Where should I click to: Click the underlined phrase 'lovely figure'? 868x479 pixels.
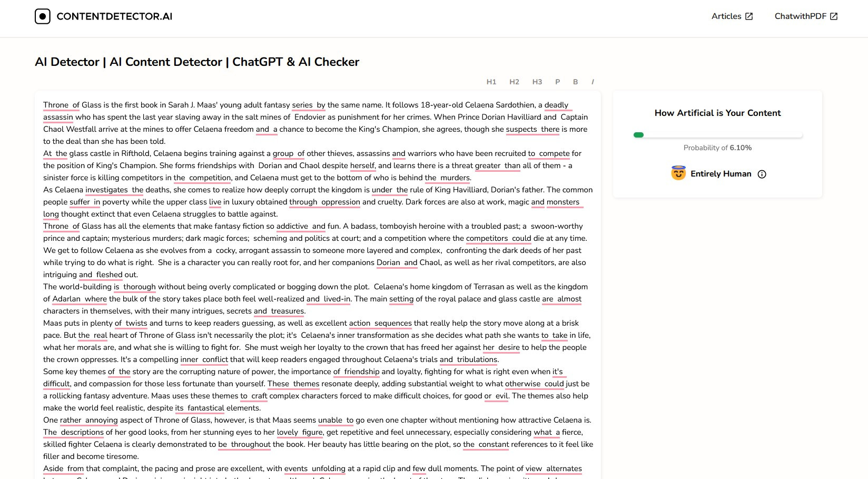(300, 432)
